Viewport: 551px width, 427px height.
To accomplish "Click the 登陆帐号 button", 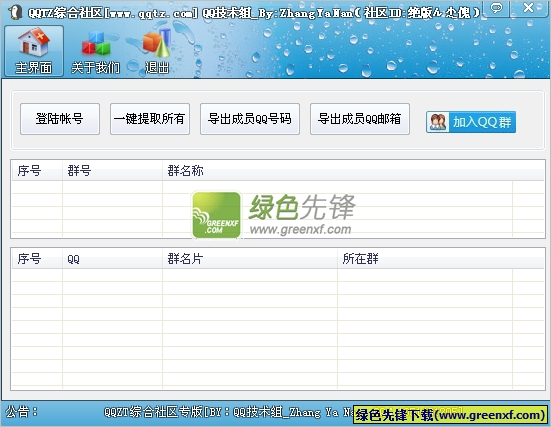I will [x=60, y=119].
